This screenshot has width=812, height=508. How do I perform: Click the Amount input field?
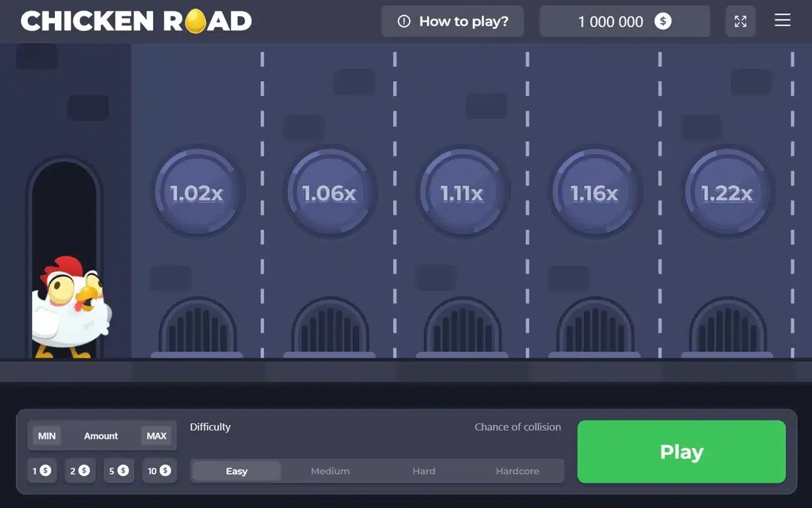coord(101,436)
